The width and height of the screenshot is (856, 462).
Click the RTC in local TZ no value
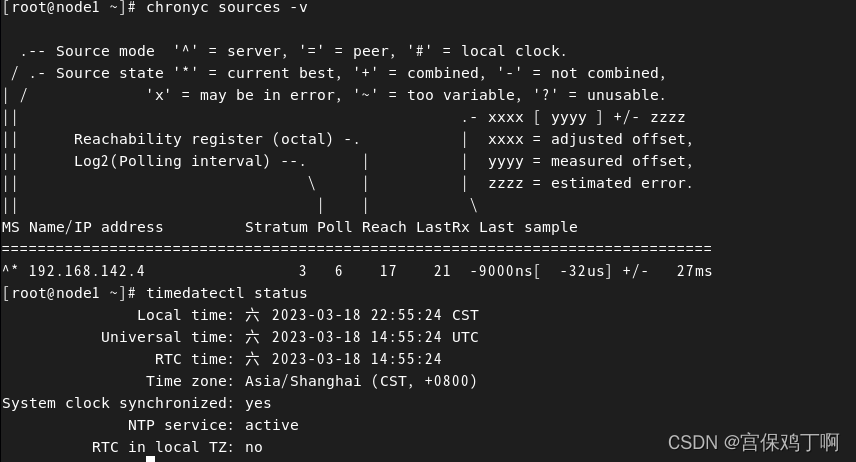tap(253, 447)
